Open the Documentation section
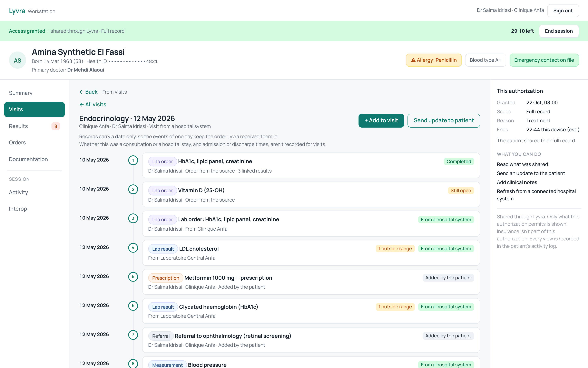Screen dimensions: 588x368 click(35, 159)
